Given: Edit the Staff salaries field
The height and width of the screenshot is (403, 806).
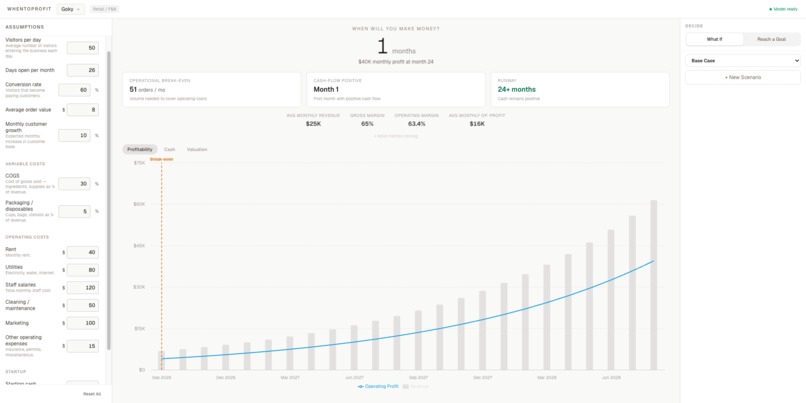Looking at the screenshot, I should (x=83, y=288).
